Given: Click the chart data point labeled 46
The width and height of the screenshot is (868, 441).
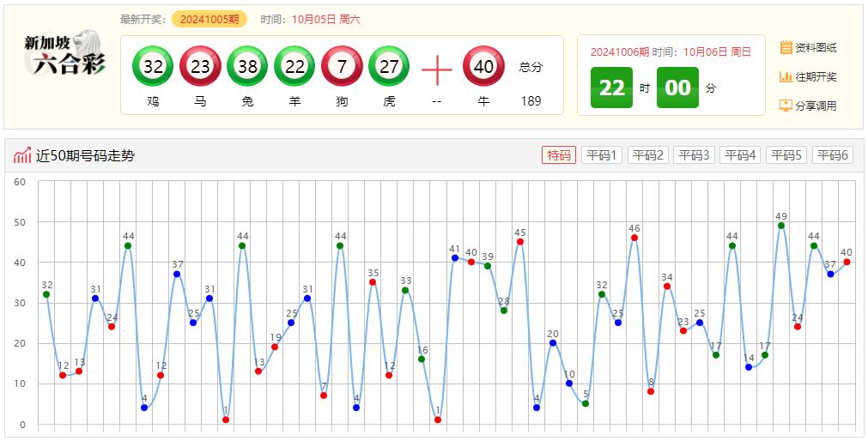Looking at the screenshot, I should click(634, 238).
